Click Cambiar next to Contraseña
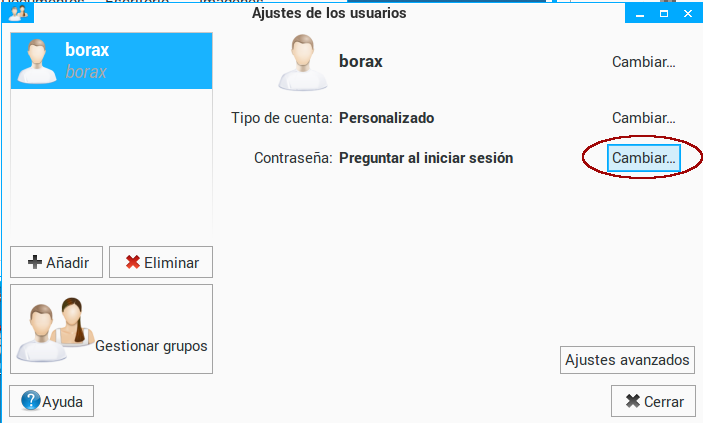Screen dimensions: 703x423 tap(644, 158)
